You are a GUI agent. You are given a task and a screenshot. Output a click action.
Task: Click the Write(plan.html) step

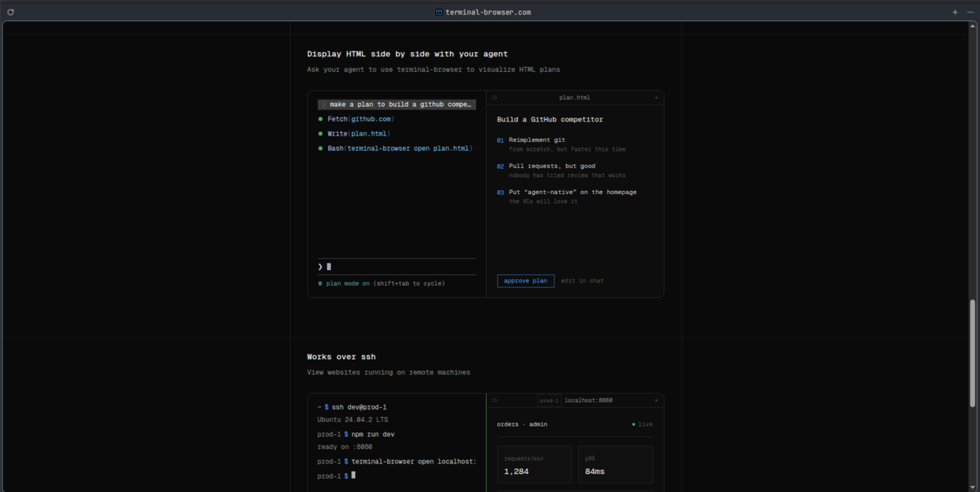[359, 134]
